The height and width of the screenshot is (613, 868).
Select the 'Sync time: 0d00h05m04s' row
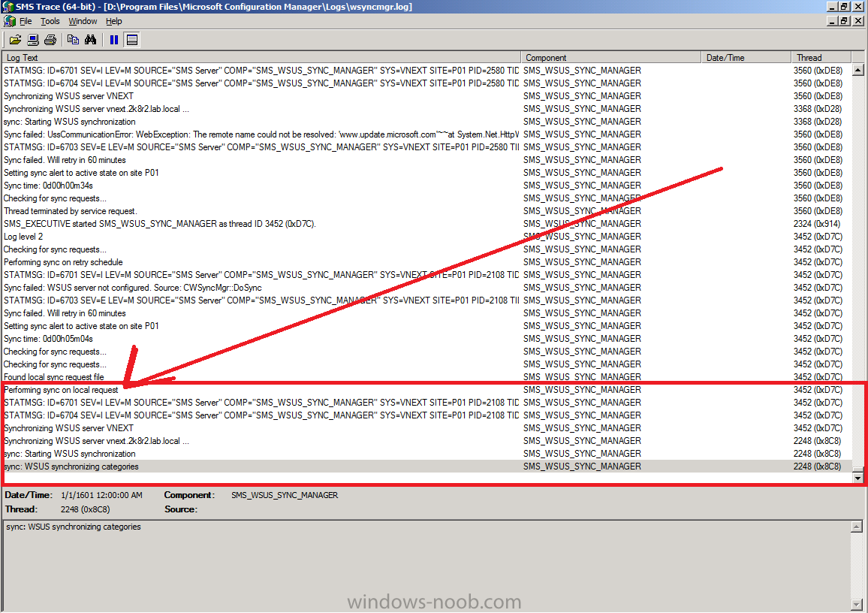point(426,339)
